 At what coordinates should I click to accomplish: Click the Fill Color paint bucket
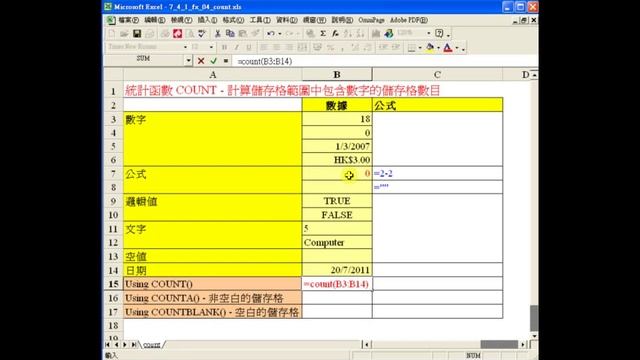point(430,48)
